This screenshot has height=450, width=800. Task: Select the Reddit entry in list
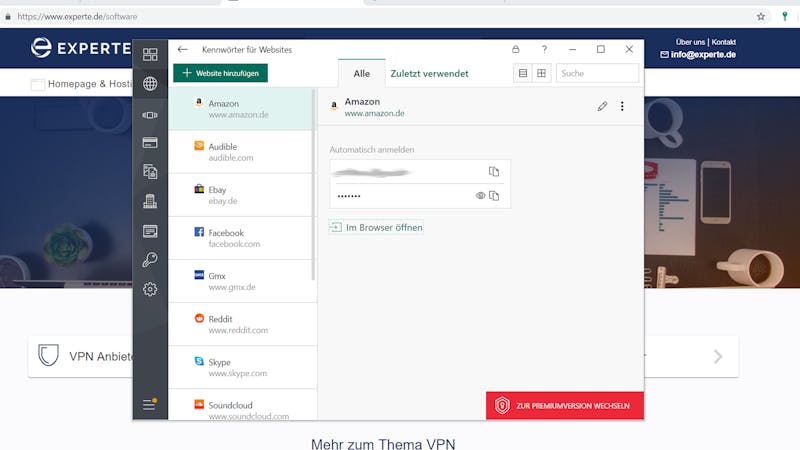click(x=241, y=324)
